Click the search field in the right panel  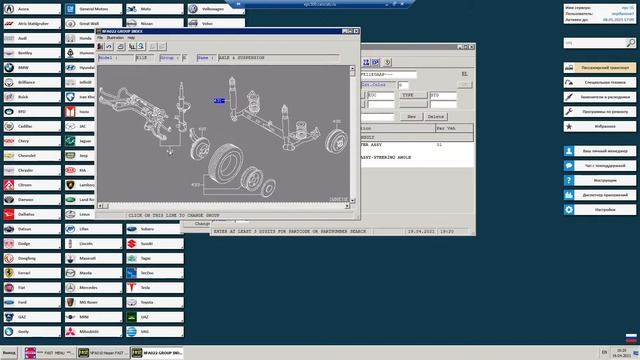(595, 43)
